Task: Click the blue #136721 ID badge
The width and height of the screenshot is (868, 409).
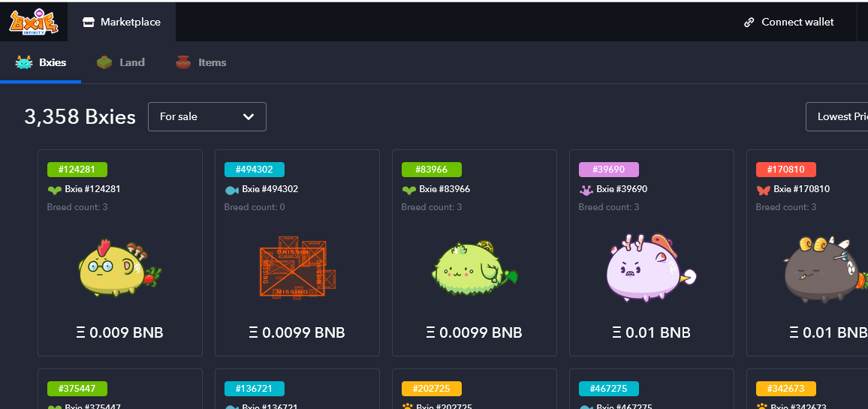Action: click(x=254, y=389)
